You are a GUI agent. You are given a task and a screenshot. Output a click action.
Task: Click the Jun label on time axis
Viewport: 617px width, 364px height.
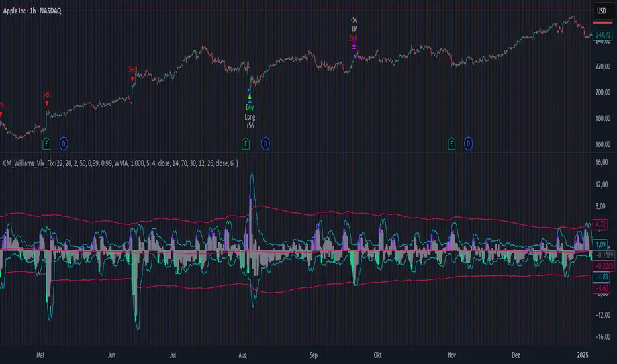[x=111, y=355]
